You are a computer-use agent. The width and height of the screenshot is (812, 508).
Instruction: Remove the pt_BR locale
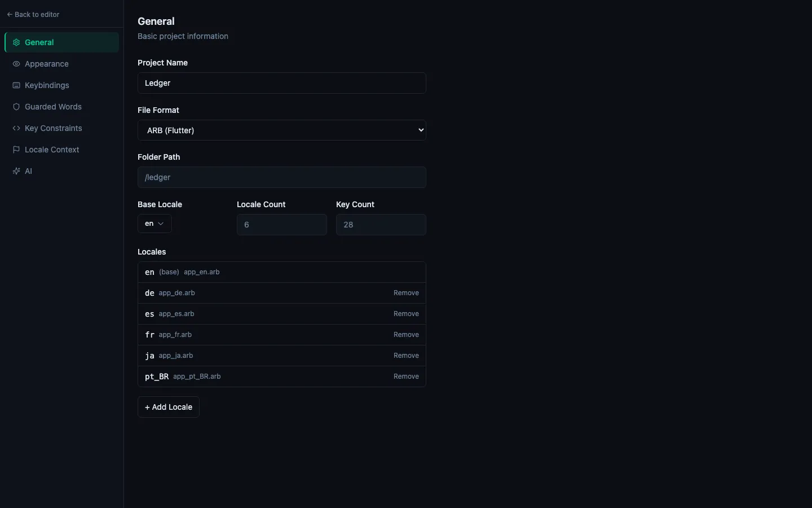[x=406, y=376]
